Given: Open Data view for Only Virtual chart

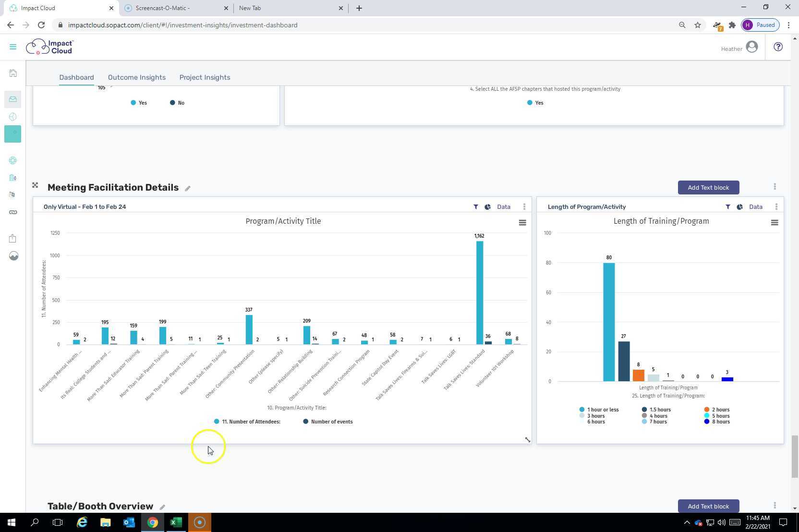Looking at the screenshot, I should [504, 207].
